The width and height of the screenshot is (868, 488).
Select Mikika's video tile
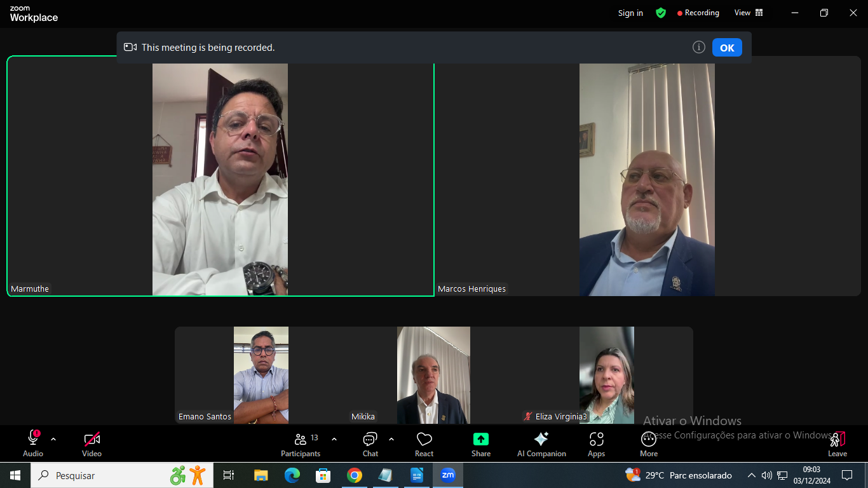434,375
